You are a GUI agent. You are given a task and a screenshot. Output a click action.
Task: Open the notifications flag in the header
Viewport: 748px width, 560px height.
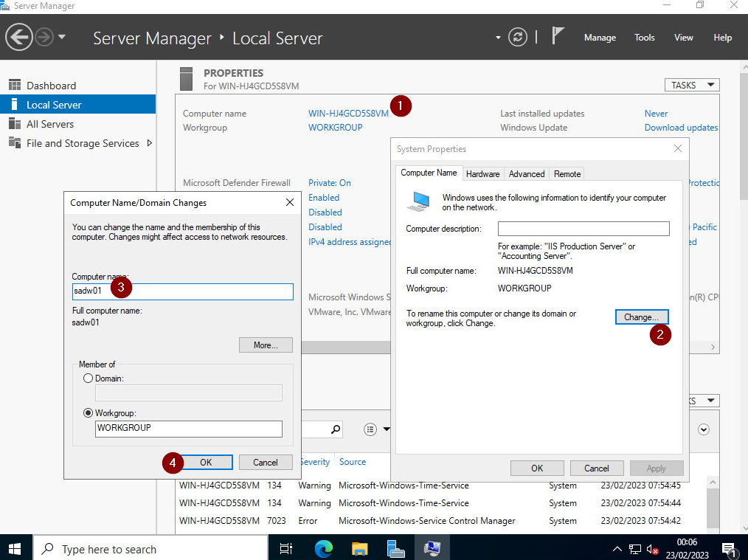click(558, 36)
